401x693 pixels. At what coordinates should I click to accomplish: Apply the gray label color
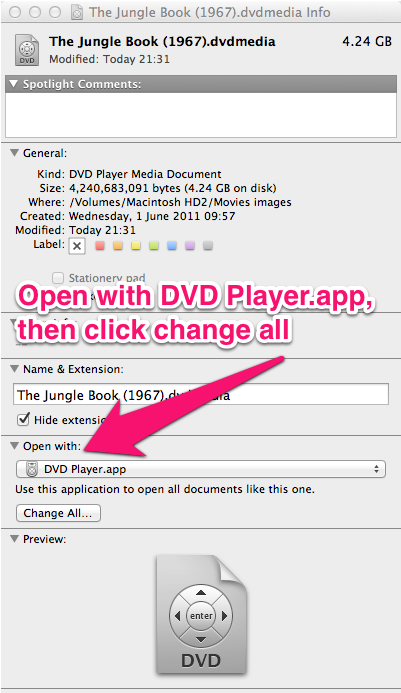[x=208, y=245]
